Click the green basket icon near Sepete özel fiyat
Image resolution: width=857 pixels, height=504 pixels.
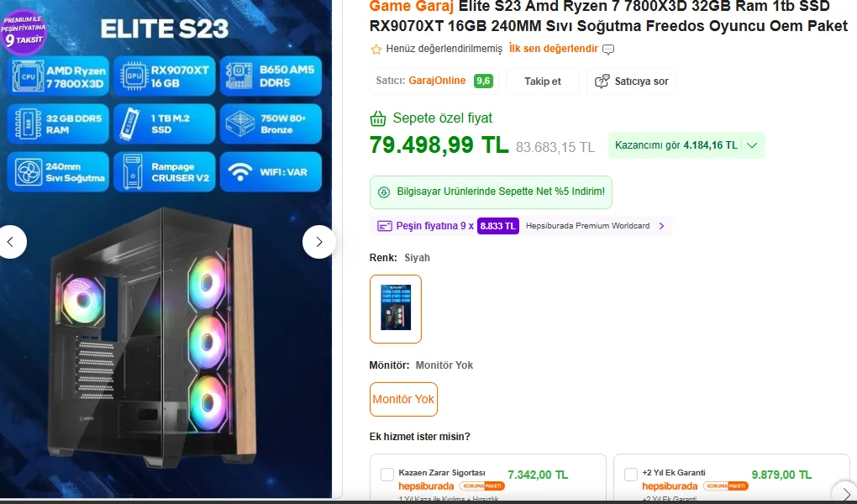tap(378, 118)
